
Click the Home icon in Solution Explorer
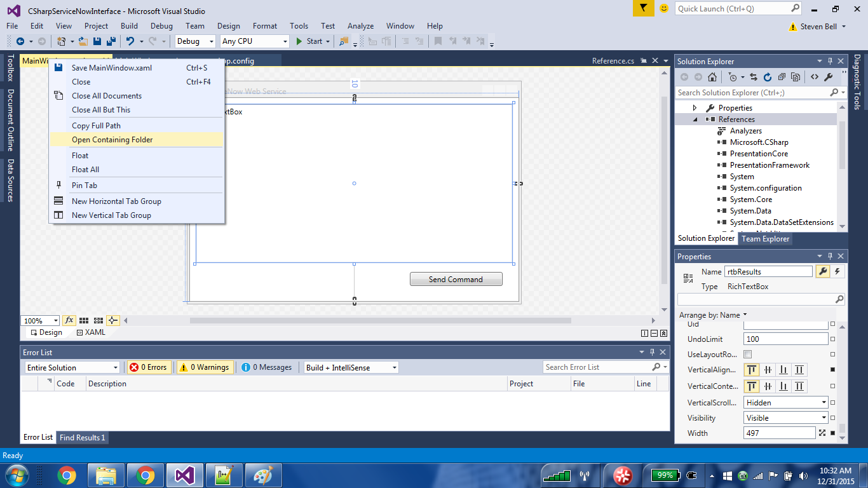click(x=712, y=77)
